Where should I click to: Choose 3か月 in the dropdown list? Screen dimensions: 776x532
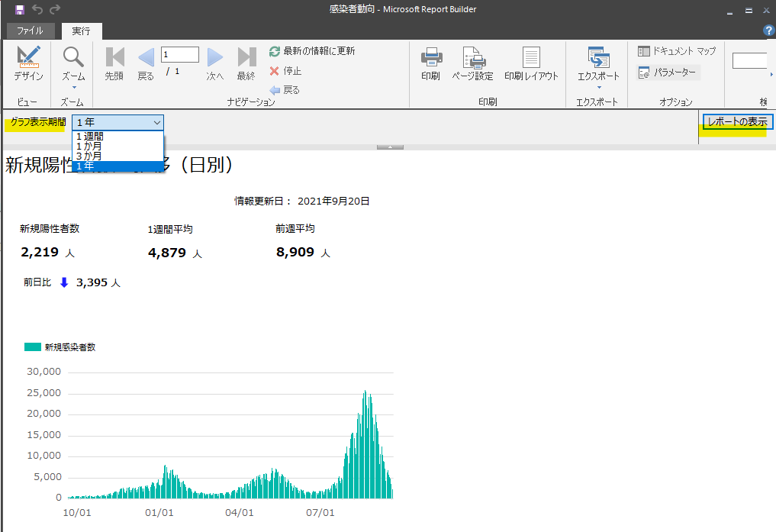coord(89,156)
